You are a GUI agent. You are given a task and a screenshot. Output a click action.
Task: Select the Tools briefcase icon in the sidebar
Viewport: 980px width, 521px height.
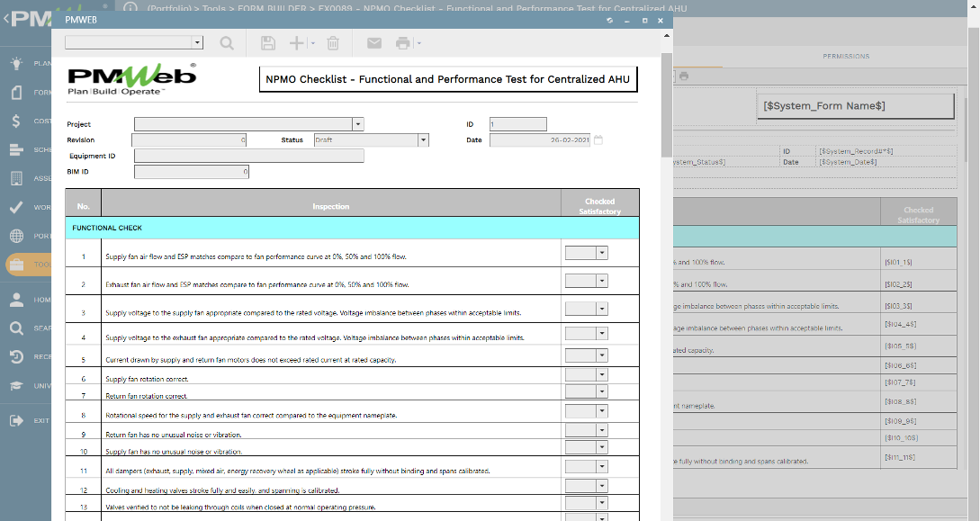tap(17, 265)
